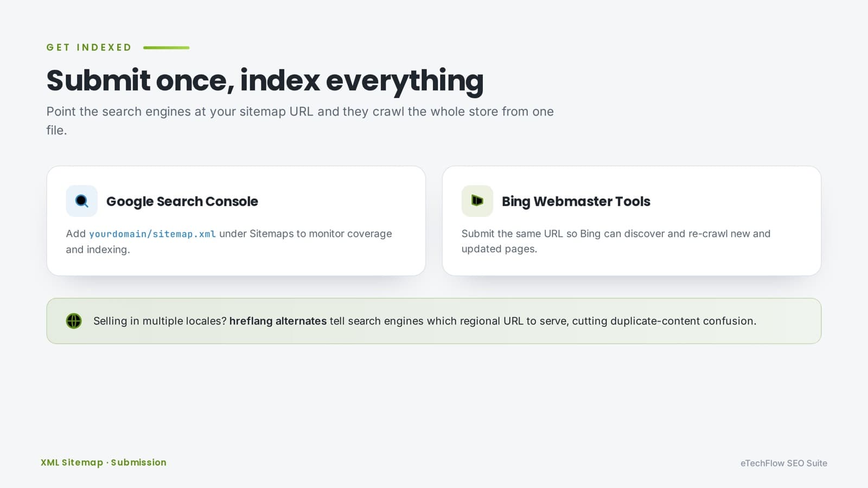
Task: Click the yourdomain/sitemap.xml code text
Action: [152, 234]
